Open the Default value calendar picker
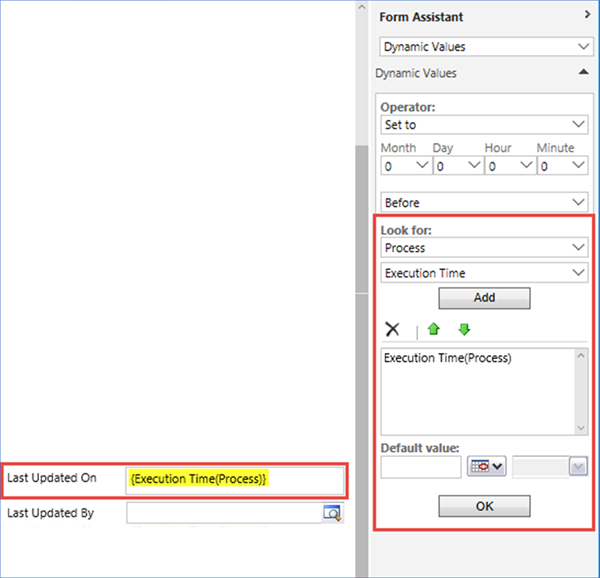 point(486,467)
